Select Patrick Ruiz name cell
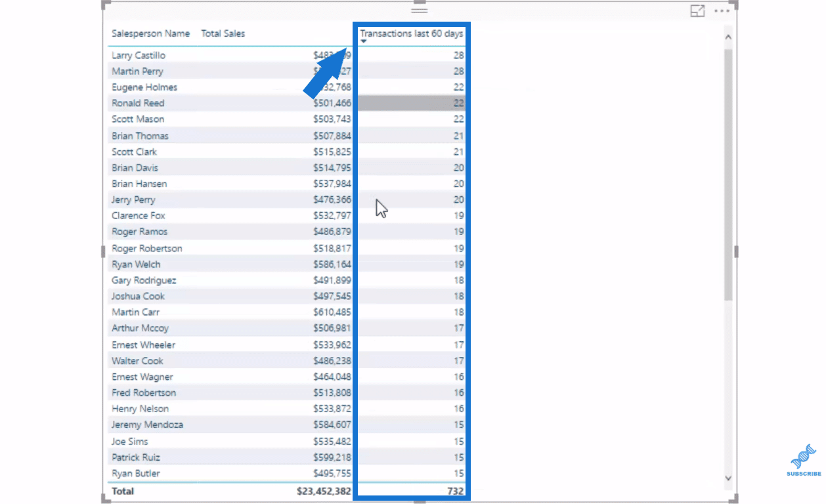The width and height of the screenshot is (826, 504). 136,457
